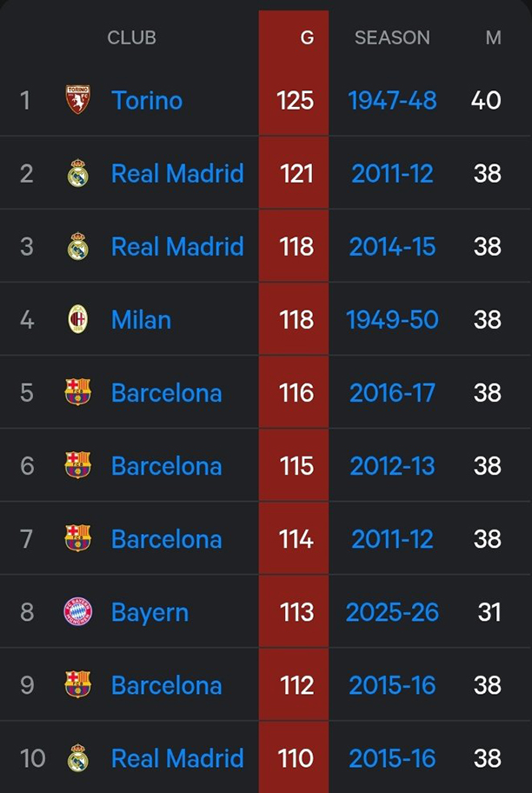The width and height of the screenshot is (532, 793).
Task: Open the Milan club link
Action: pyautogui.click(x=141, y=319)
